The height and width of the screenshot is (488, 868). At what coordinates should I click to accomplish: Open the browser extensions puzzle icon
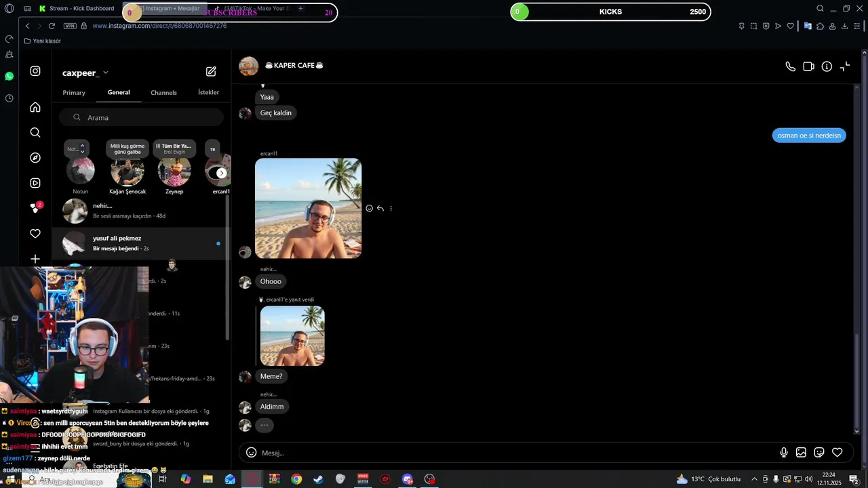point(820,26)
